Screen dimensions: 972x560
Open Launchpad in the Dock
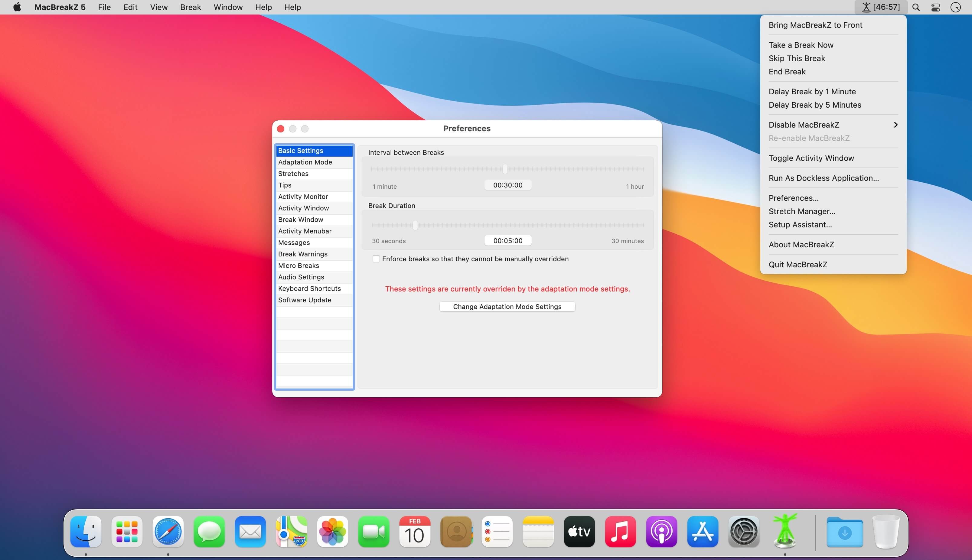(127, 532)
